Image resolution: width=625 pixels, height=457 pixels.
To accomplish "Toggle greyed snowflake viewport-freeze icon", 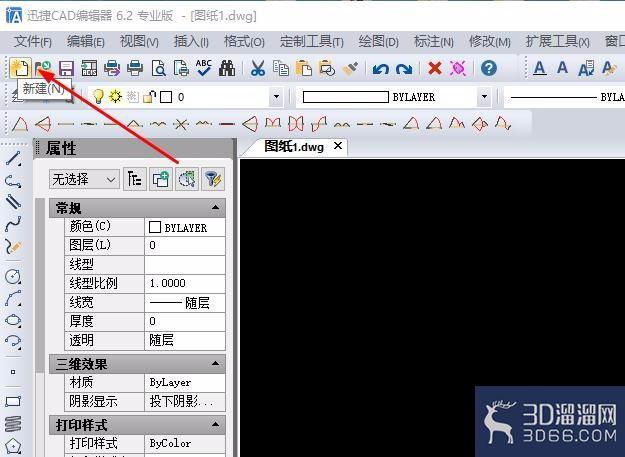I will 133,96.
